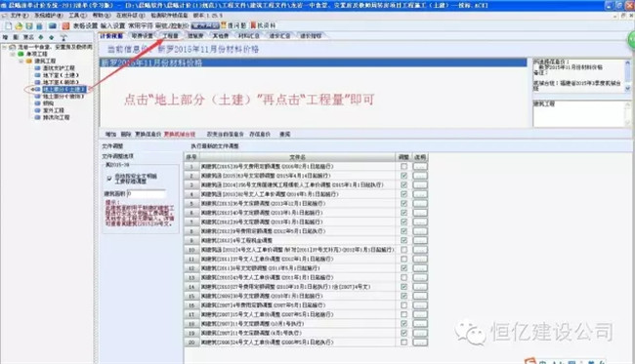Toggle the 调整 checkbox in row 1
The image size is (635, 364).
coord(403,166)
